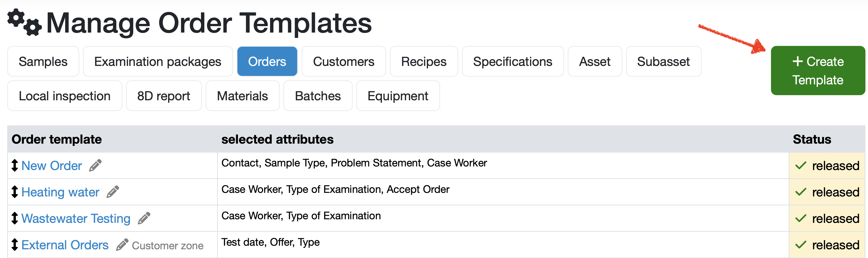Switch to the Samples tab
Viewport: 868px width, 258px height.
pyautogui.click(x=43, y=62)
